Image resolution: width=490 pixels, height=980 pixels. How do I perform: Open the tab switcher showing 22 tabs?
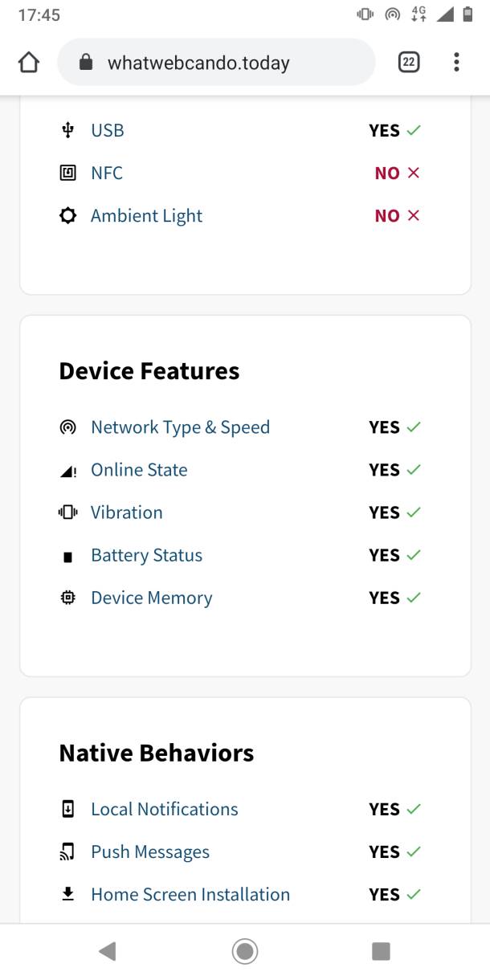tap(408, 61)
